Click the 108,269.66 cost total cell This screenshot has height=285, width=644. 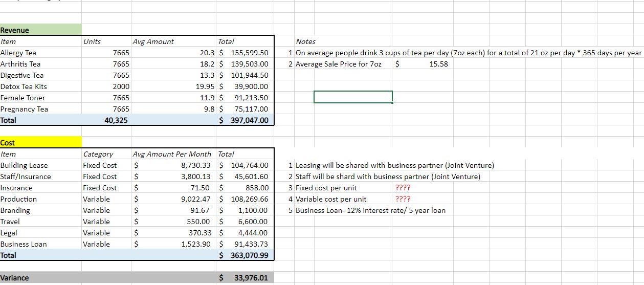[245, 199]
